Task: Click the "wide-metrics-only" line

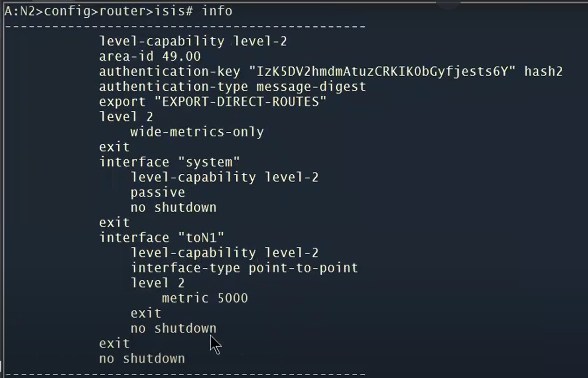Action: [x=197, y=132]
